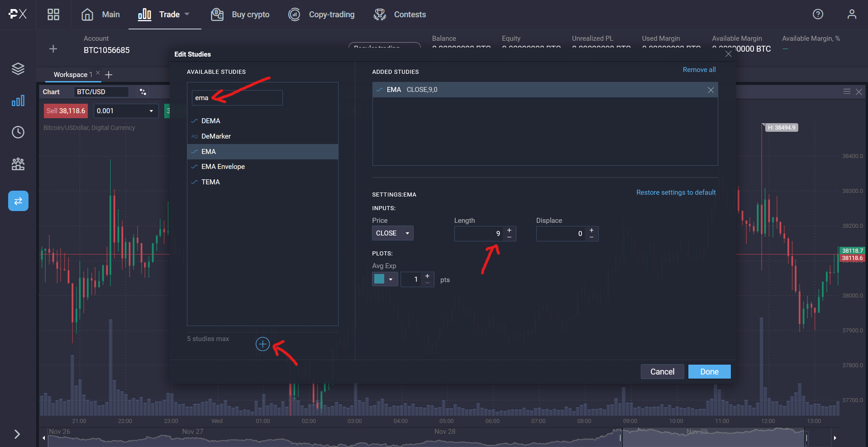Open the Copy-trading page
The height and width of the screenshot is (447, 868).
point(321,14)
